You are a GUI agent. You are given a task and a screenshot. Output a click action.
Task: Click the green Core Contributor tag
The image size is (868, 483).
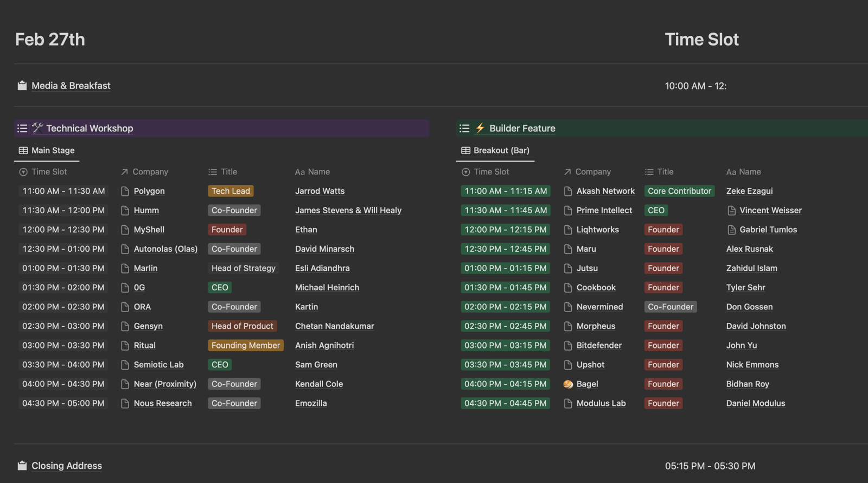(679, 191)
